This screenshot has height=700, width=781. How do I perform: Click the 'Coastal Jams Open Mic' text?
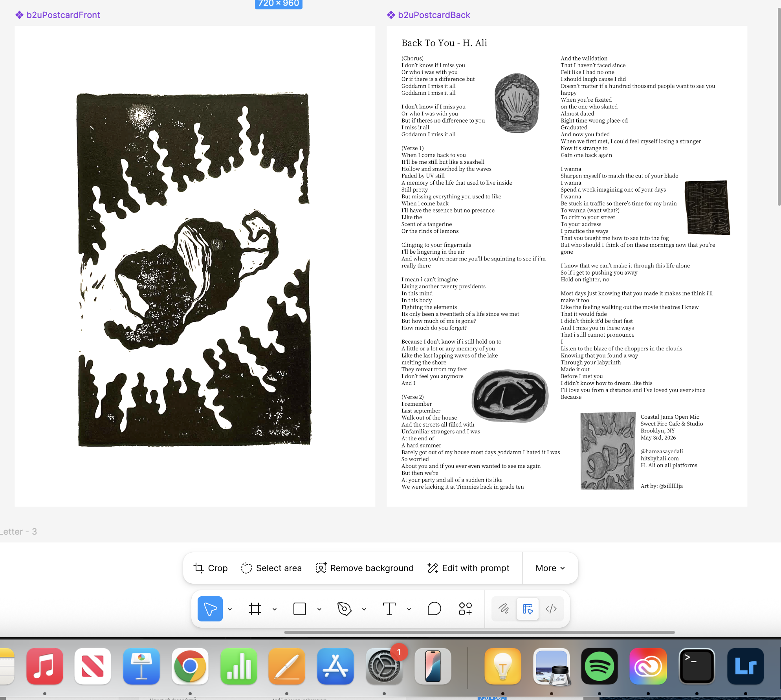pos(670,417)
